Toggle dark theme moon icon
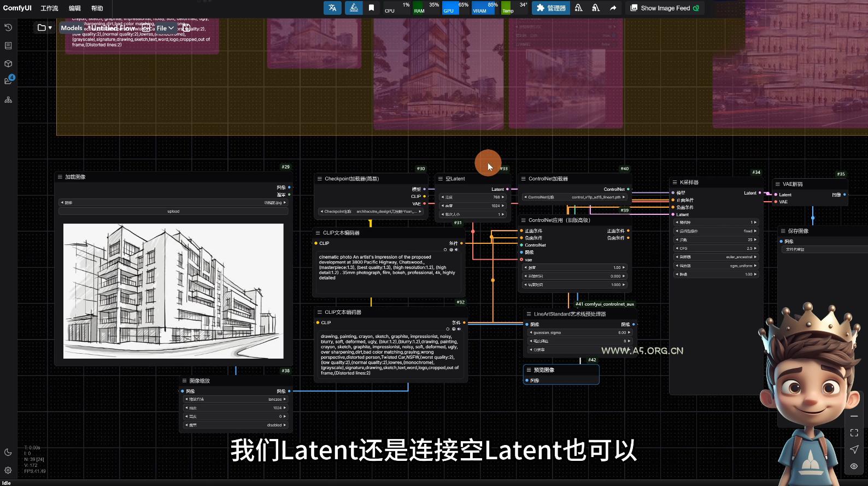This screenshot has width=868, height=486. coord(8,452)
